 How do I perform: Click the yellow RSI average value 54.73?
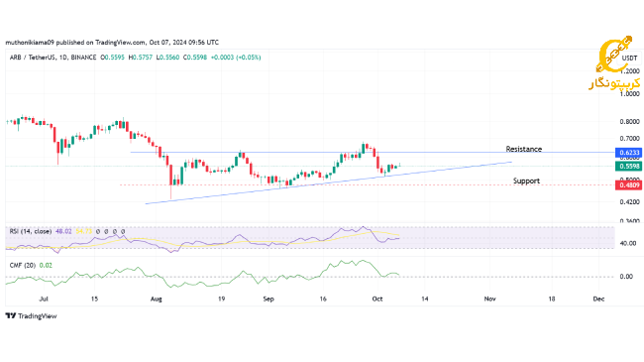84,232
